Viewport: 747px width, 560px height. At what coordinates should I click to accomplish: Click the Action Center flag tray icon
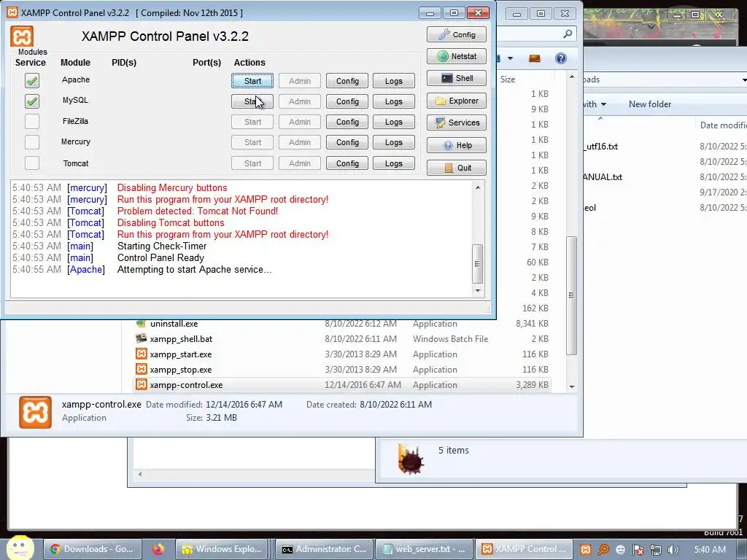point(638,550)
